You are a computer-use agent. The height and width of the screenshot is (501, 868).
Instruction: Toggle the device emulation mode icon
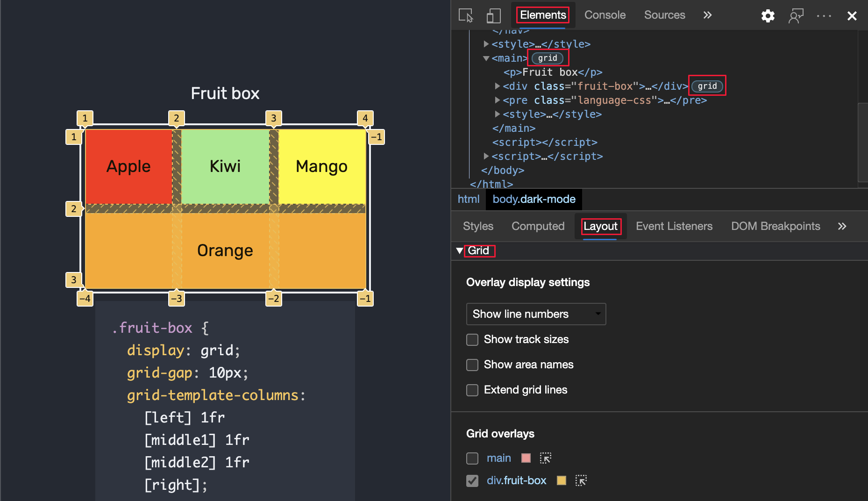[493, 15]
